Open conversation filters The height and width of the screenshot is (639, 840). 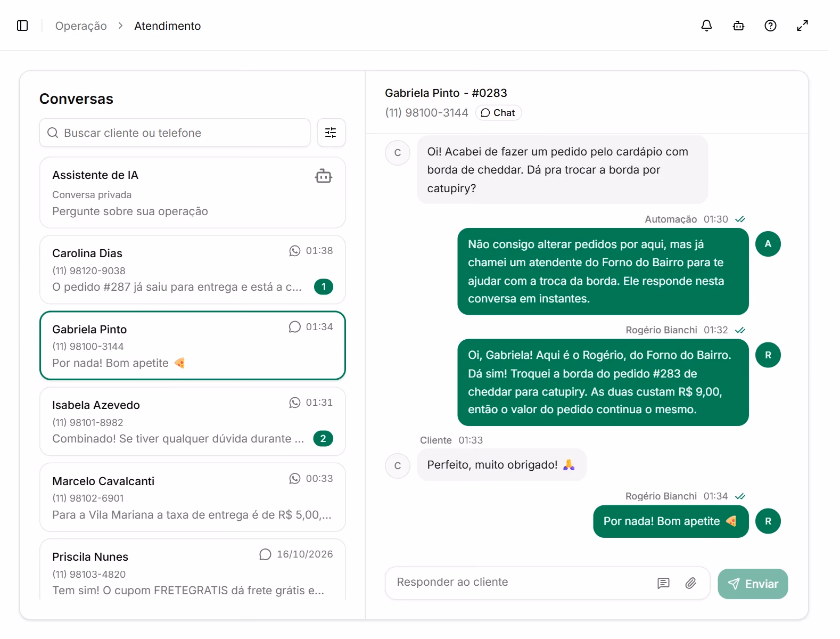[x=331, y=133]
